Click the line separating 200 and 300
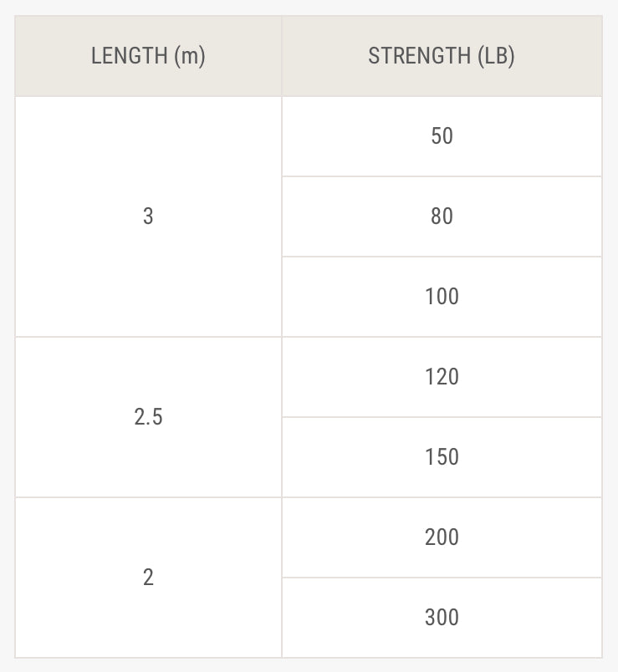618x672 pixels. 442,578
